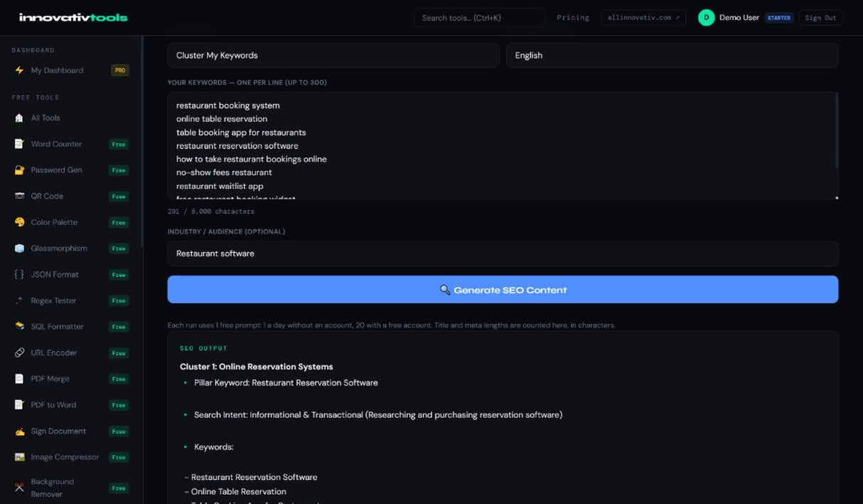Open Color Palette icon
Viewport: 863px width, 504px height.
[x=19, y=222]
